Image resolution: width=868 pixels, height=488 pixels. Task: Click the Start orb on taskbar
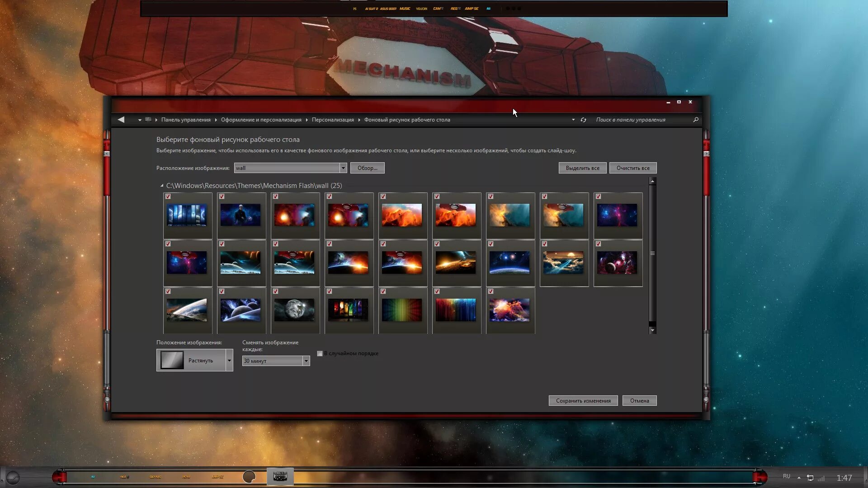click(13, 478)
